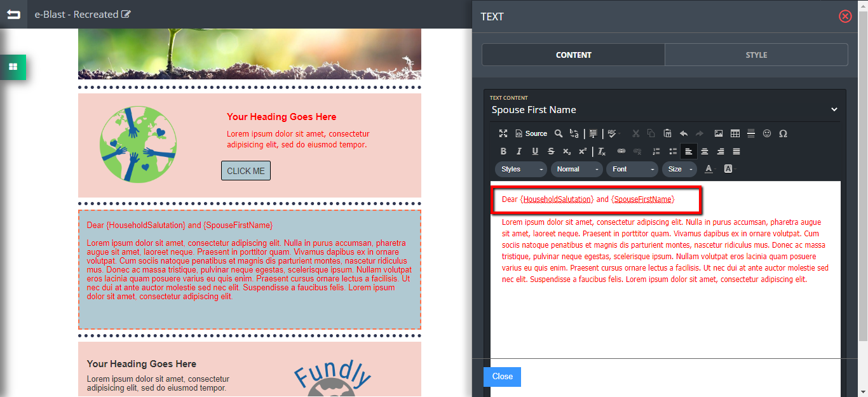Redo the last undone edit

click(x=700, y=133)
